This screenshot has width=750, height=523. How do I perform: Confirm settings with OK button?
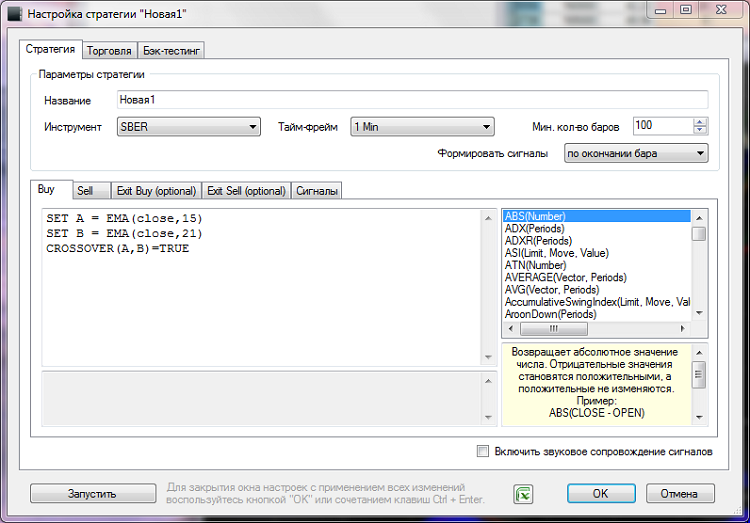[601, 493]
